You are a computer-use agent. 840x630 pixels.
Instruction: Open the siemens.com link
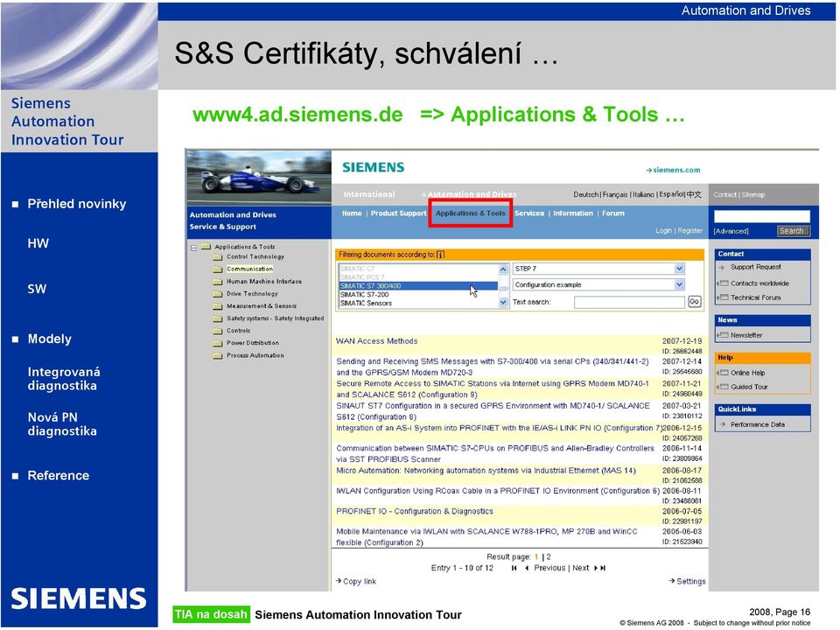click(674, 170)
